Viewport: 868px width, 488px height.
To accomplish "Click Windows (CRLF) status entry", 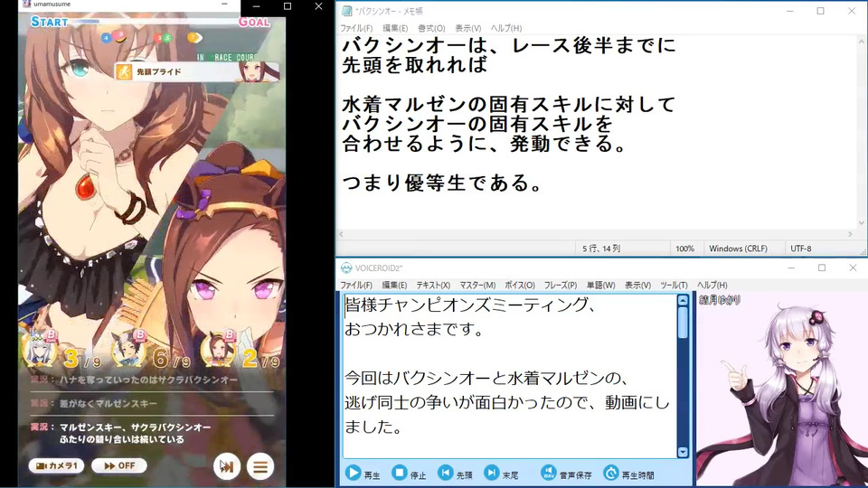I will coord(738,249).
